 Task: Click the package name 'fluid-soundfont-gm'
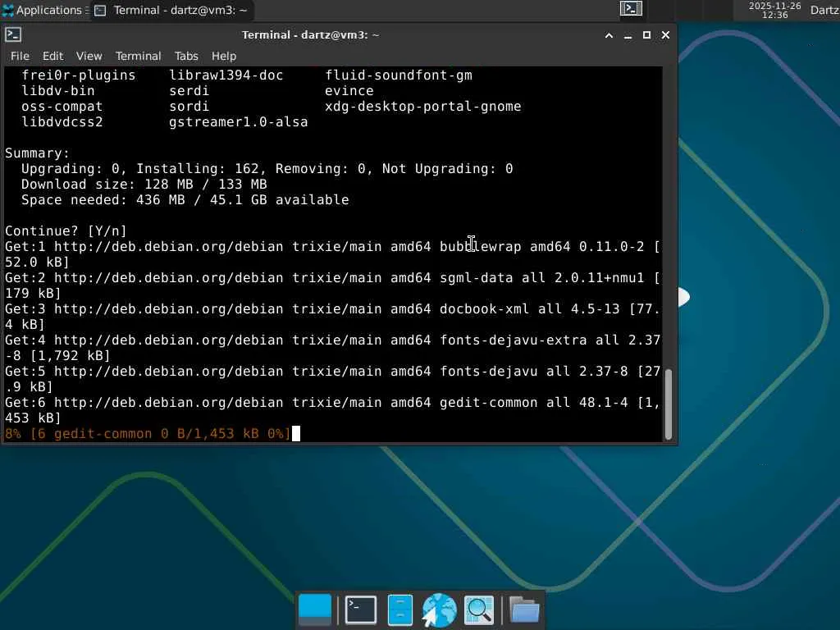point(399,75)
